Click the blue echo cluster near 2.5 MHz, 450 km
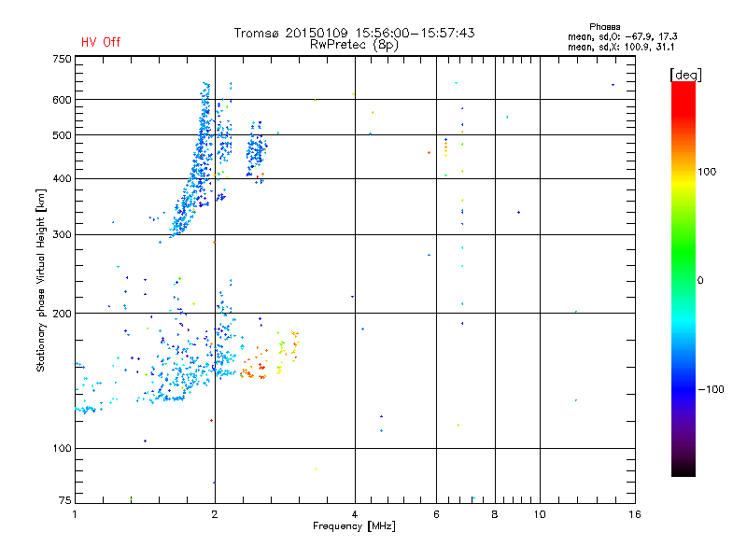This screenshot has height=560, width=747. [257, 151]
